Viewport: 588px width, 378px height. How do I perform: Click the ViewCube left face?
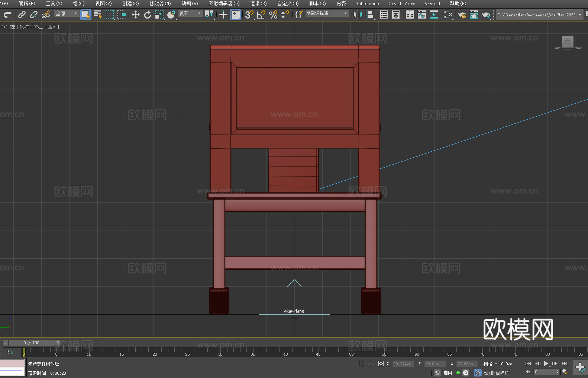pyautogui.click(x=568, y=42)
